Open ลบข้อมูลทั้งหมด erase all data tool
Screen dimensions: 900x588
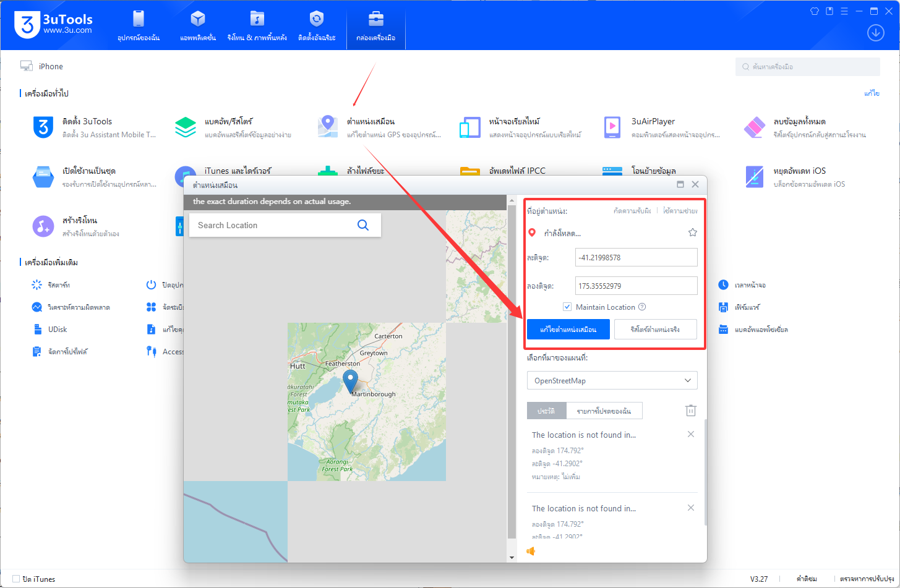[x=804, y=127]
